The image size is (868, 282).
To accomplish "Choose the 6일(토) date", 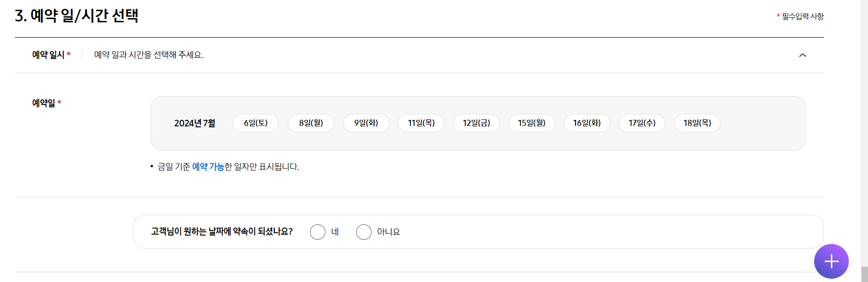I will (x=256, y=123).
